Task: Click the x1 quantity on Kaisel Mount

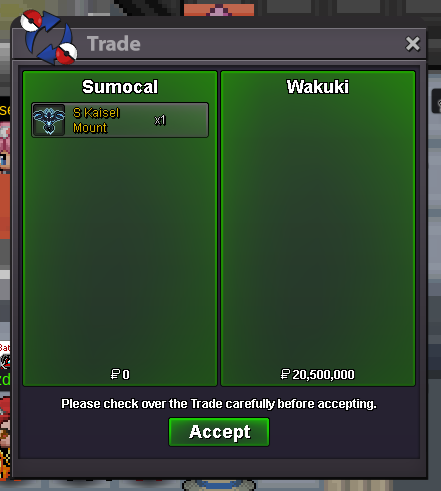Action: [160, 120]
